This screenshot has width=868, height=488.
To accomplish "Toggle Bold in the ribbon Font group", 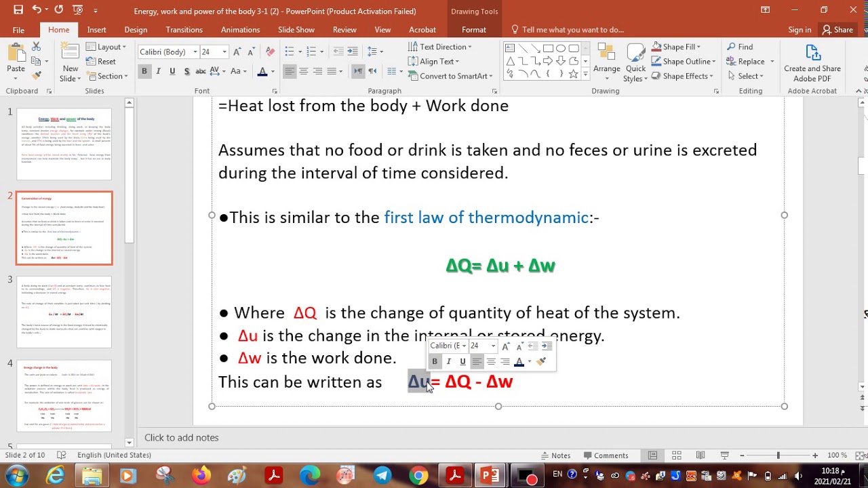I will (144, 71).
